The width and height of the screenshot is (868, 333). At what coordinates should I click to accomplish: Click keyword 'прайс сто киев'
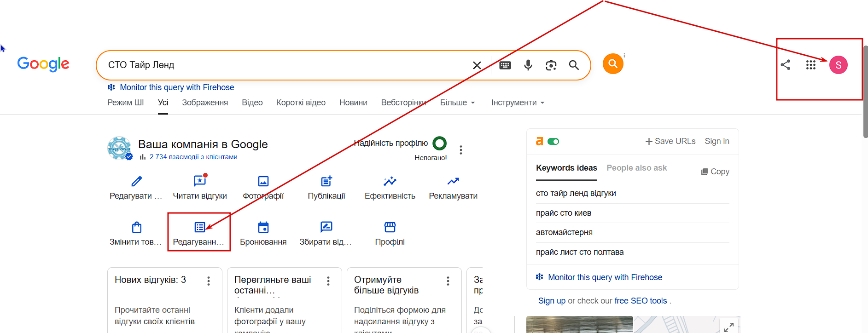[x=564, y=213]
